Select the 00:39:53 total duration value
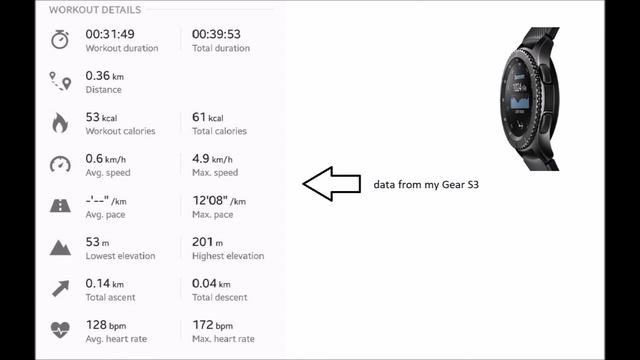The image size is (640, 360). [x=216, y=34]
